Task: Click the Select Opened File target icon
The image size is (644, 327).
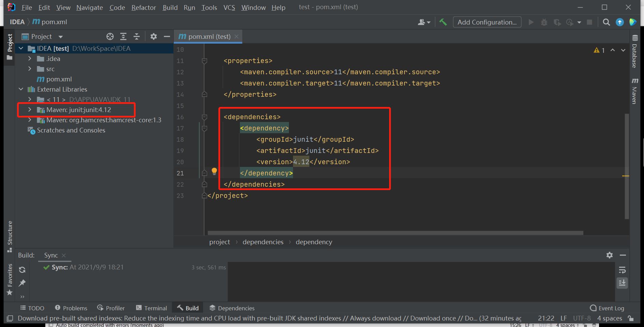Action: click(110, 36)
